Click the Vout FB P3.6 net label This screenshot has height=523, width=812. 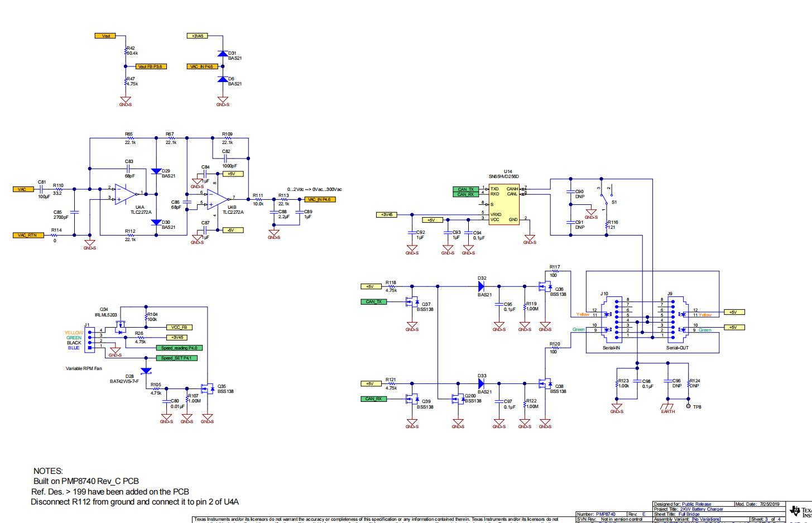(x=150, y=66)
